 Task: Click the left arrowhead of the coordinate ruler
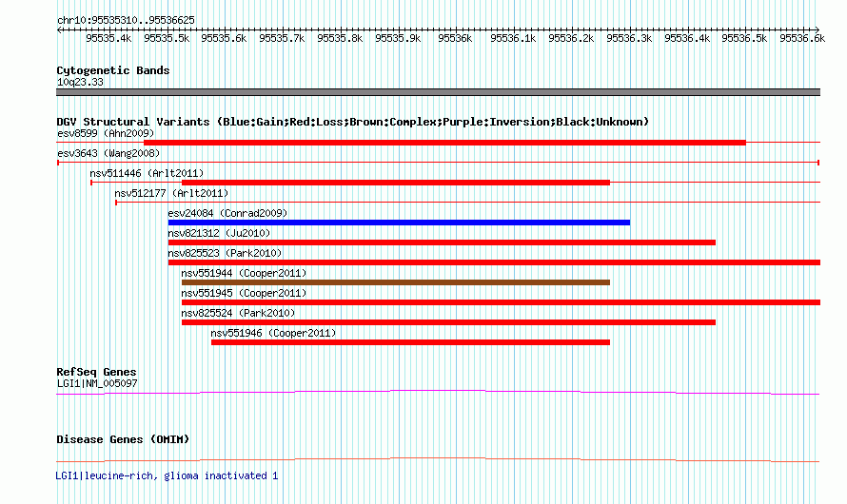pyautogui.click(x=59, y=30)
